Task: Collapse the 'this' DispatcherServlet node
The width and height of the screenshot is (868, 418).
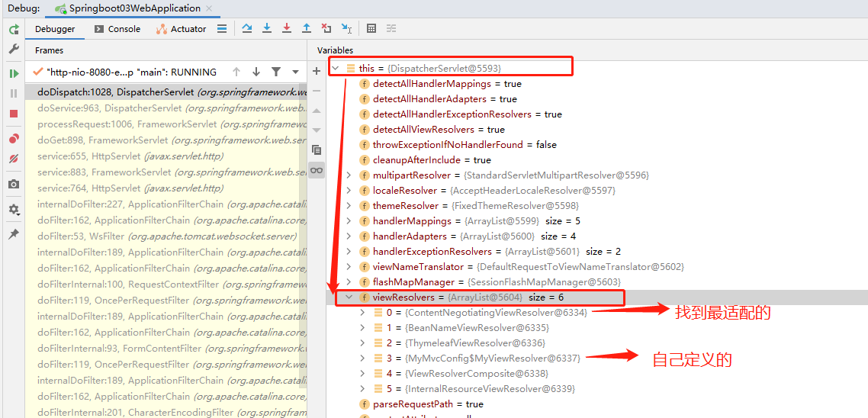Action: coord(334,69)
